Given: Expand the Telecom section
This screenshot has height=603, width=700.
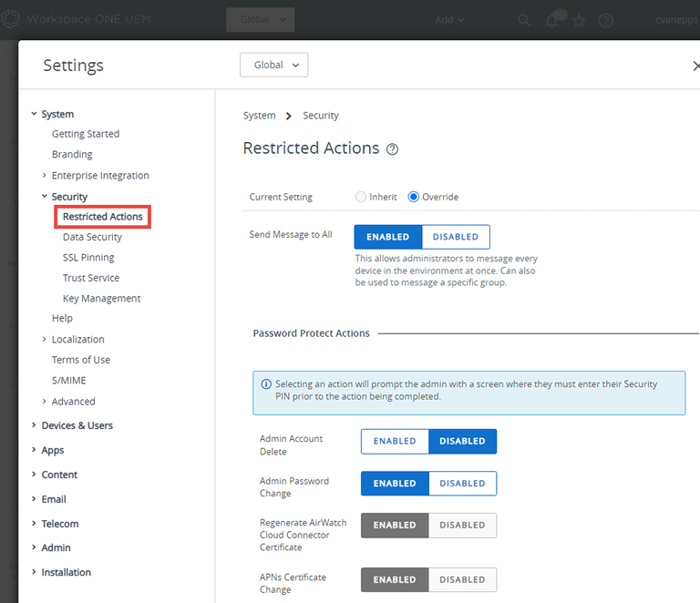Looking at the screenshot, I should 34,524.
